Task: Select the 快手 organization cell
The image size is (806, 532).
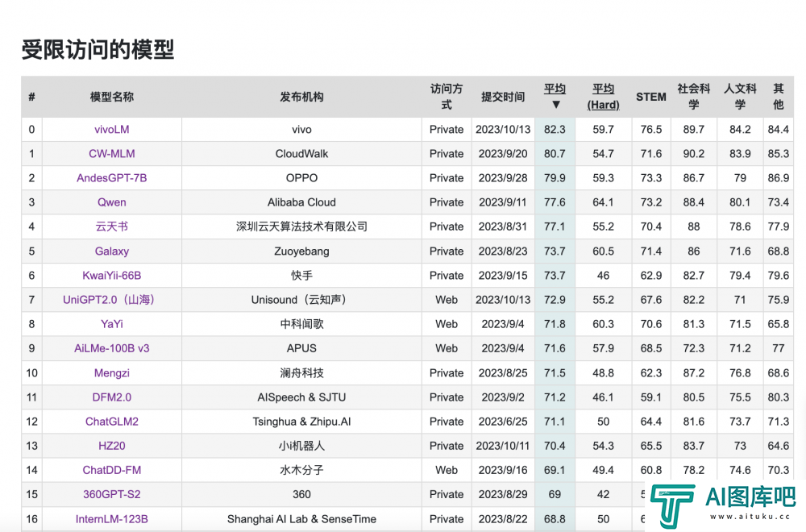Action: tap(301, 276)
